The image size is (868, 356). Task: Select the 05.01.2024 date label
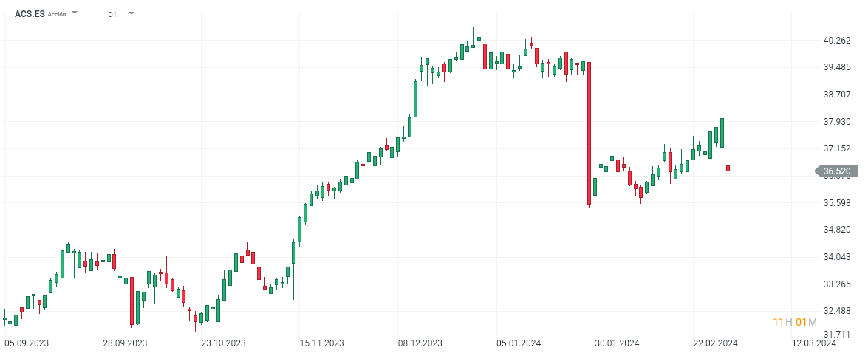[x=519, y=343]
